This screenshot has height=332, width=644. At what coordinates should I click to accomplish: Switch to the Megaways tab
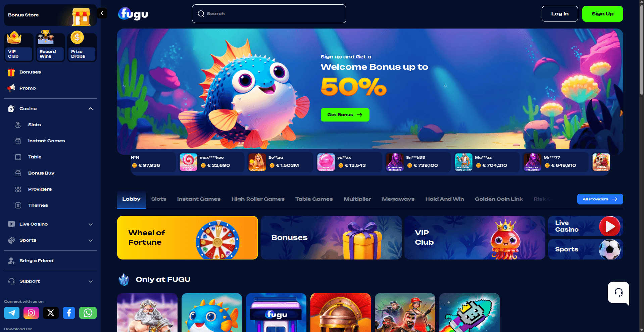click(398, 199)
